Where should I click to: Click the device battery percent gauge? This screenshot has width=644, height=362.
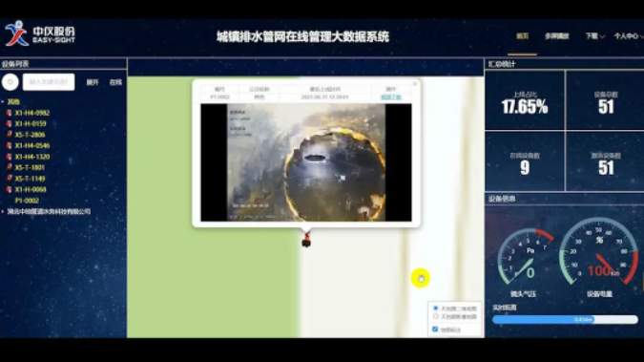point(598,252)
